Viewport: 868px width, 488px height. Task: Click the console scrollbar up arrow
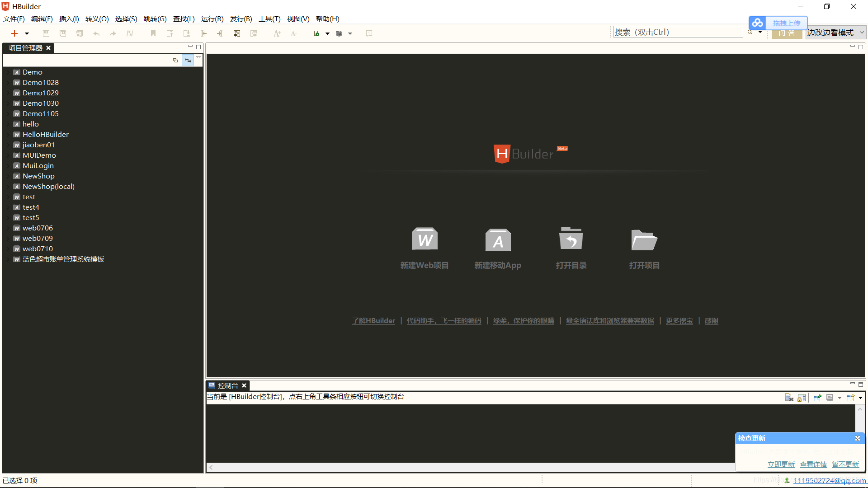point(860,409)
